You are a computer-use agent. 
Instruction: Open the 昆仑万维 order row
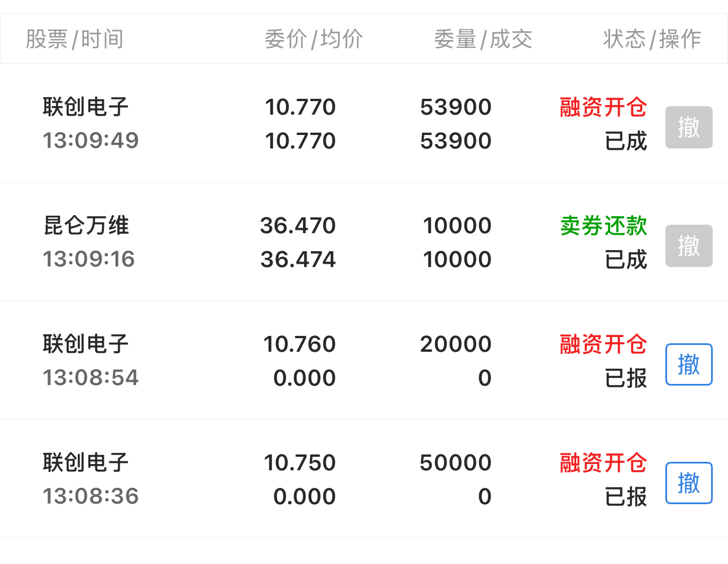click(364, 242)
